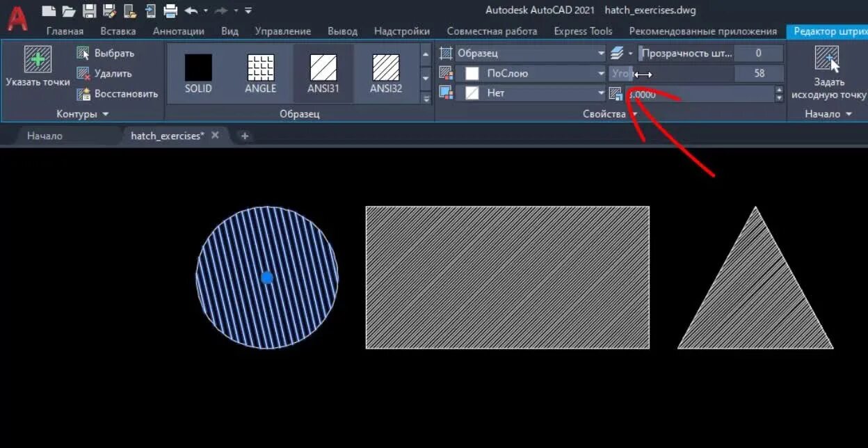Open the Undo history dropdown arrow
868x448 pixels.
pos(206,11)
